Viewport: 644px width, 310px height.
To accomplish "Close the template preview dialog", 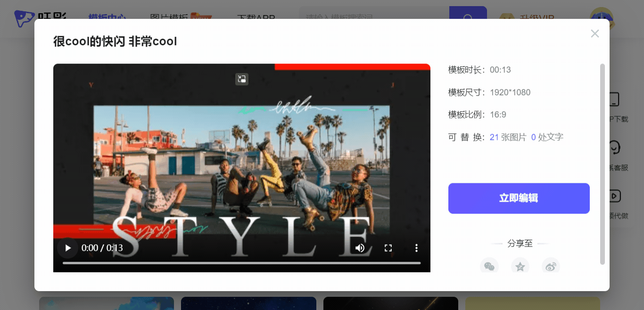I will coord(595,33).
